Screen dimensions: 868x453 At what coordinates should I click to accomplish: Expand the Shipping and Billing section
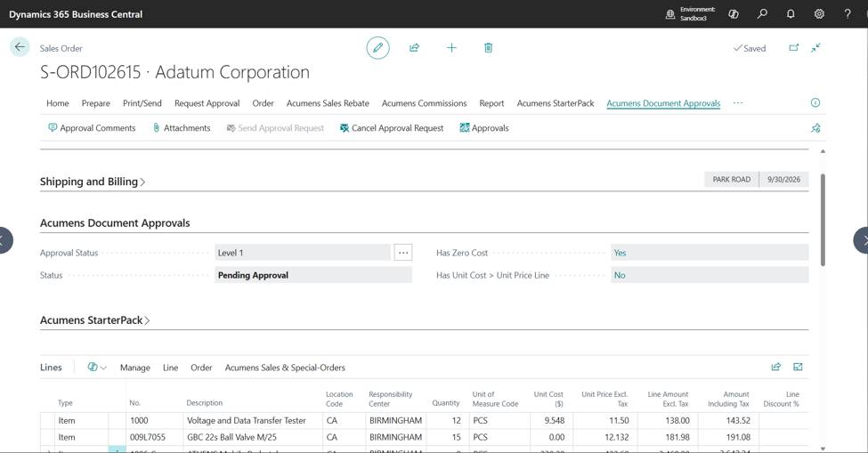pyautogui.click(x=93, y=182)
